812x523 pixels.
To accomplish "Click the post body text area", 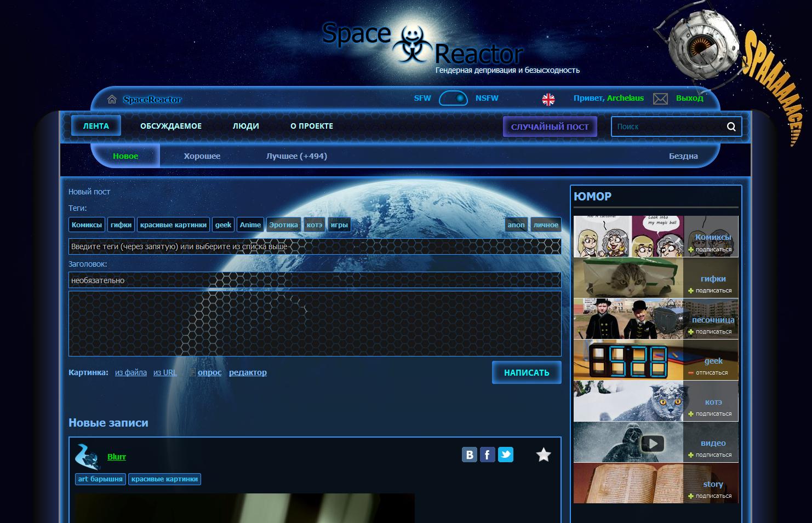I will 314,324.
